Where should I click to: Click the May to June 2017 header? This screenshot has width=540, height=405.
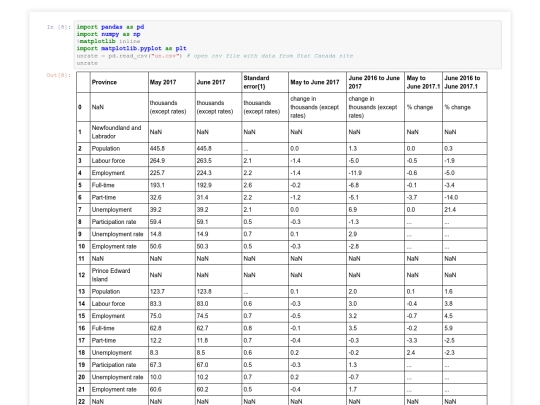coord(318,82)
